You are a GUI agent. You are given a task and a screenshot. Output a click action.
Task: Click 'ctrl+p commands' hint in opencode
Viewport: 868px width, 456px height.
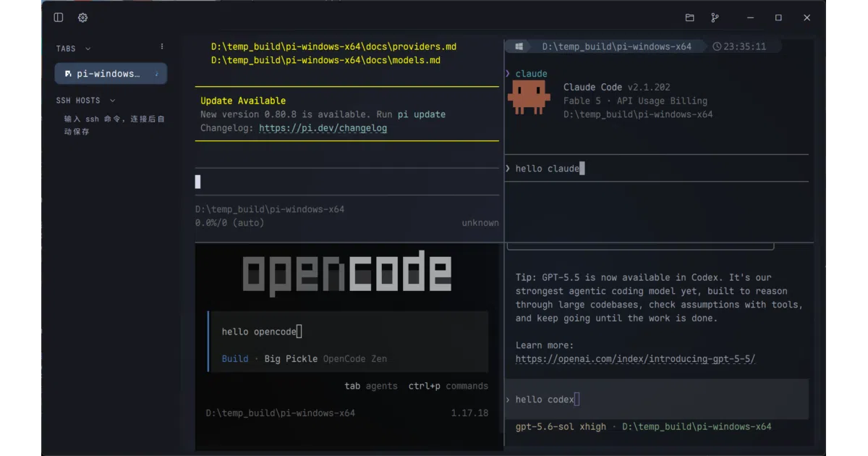click(448, 386)
